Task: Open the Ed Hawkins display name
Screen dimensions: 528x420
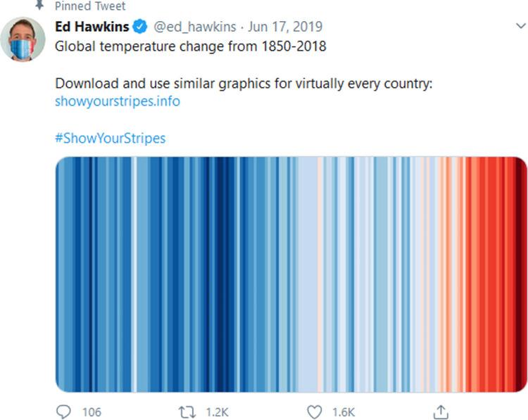Action: click(92, 27)
